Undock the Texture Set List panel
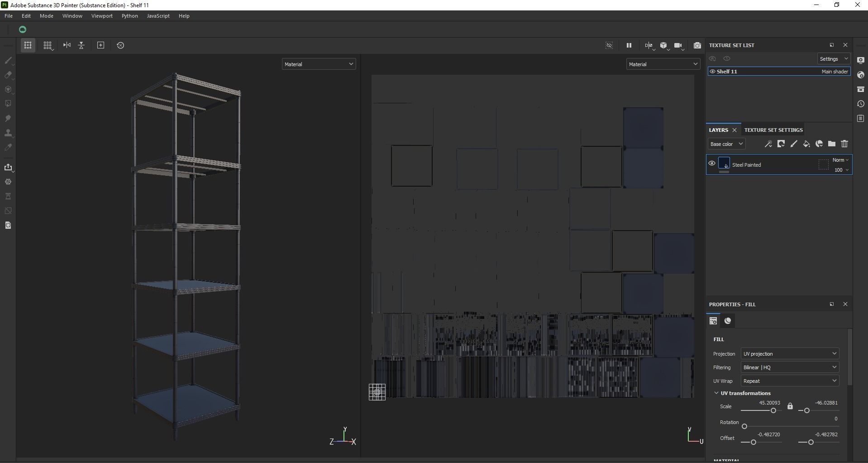Screen dimensions: 868x463 831,45
